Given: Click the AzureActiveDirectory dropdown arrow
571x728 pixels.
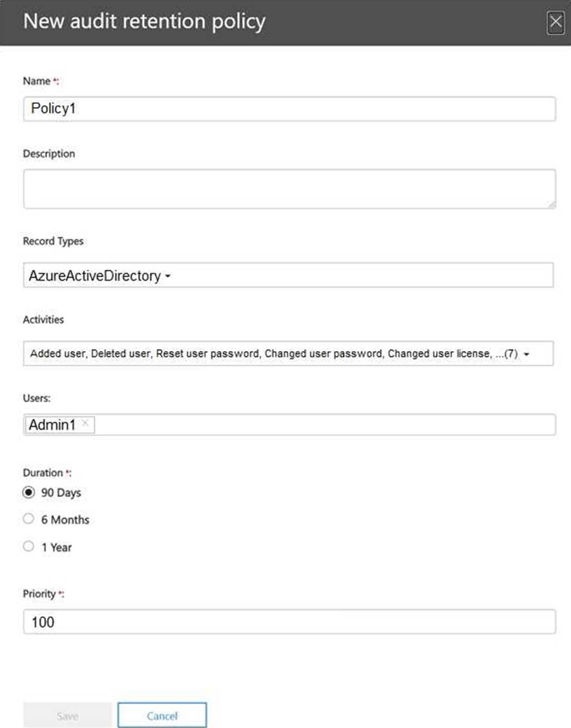Looking at the screenshot, I should click(x=168, y=276).
